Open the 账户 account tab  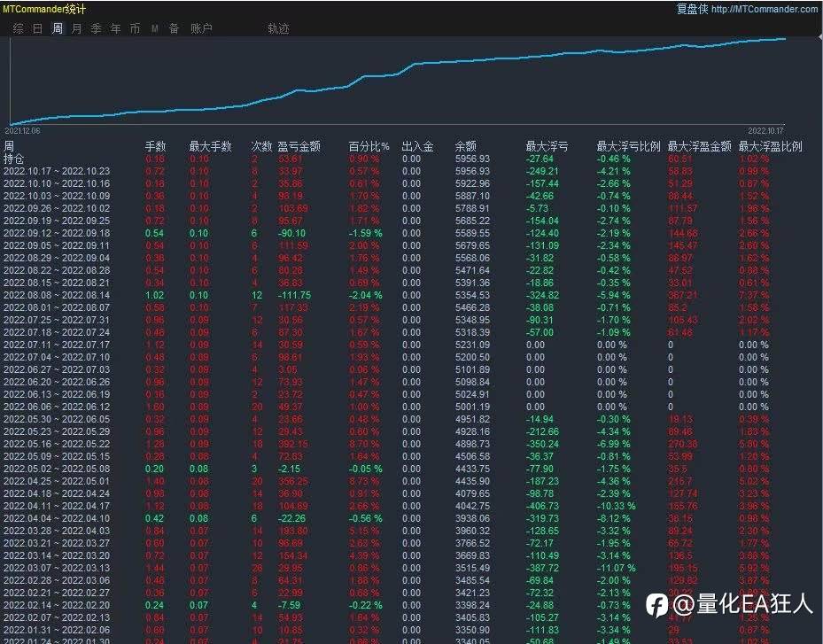[202, 28]
